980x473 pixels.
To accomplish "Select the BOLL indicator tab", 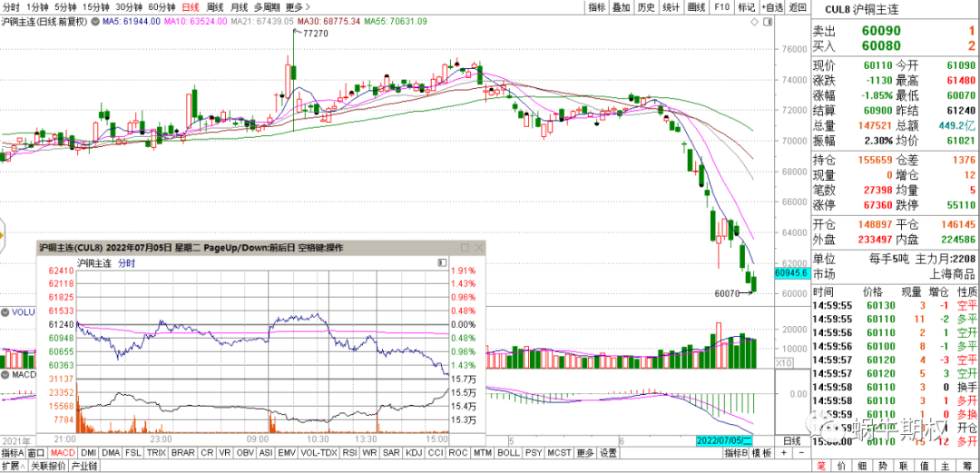I will coord(509,453).
